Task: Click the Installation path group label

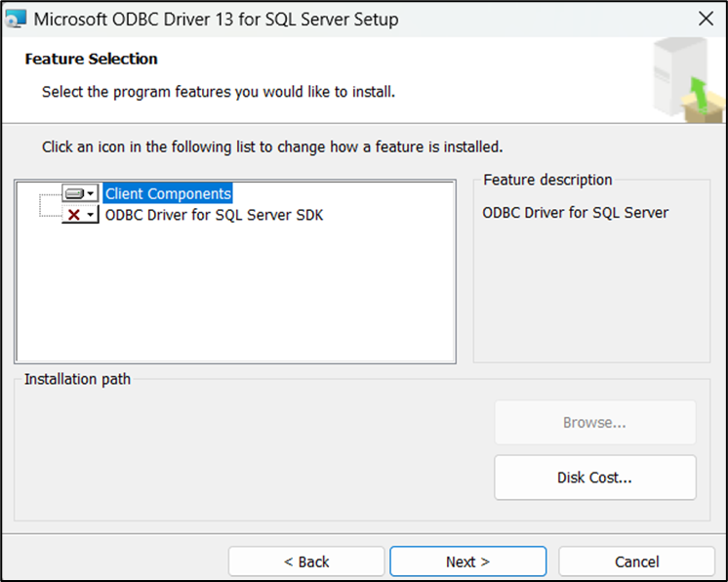Action: pos(77,379)
